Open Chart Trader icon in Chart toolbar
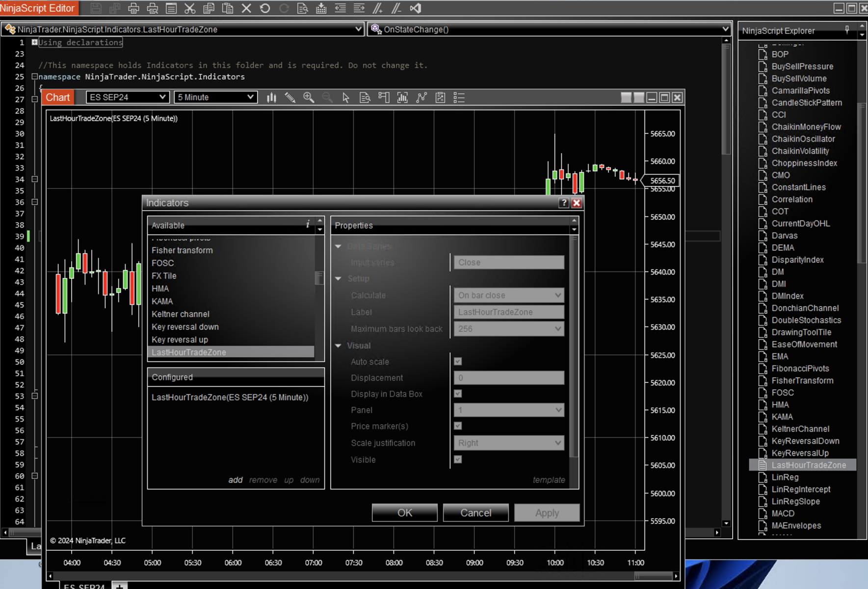The height and width of the screenshot is (589, 868). [384, 98]
